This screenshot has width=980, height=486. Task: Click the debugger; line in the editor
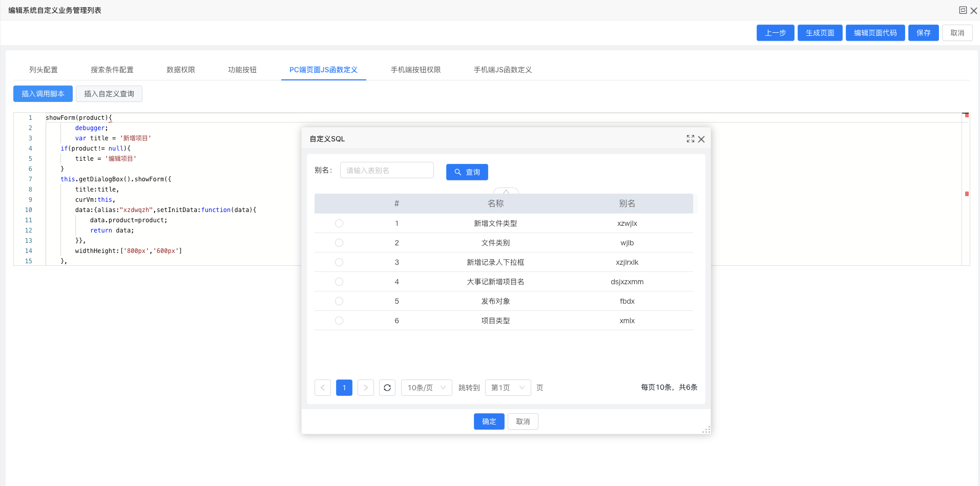(x=92, y=128)
